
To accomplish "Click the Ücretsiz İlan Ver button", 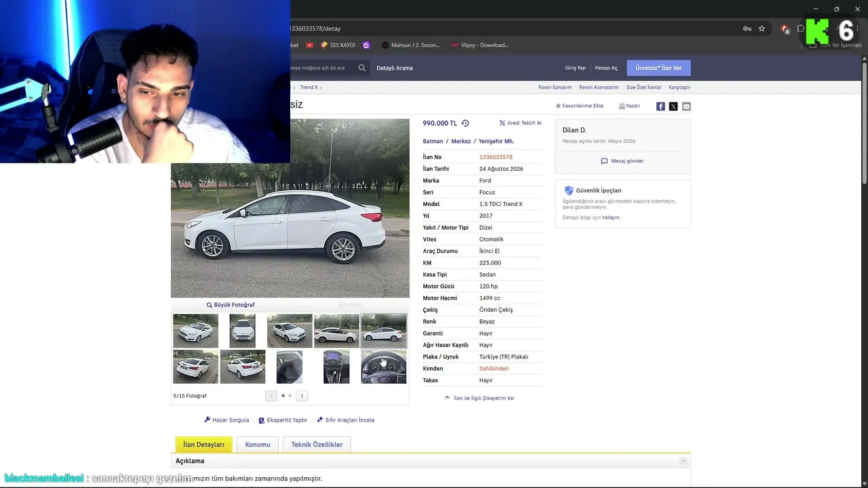I will click(x=658, y=68).
